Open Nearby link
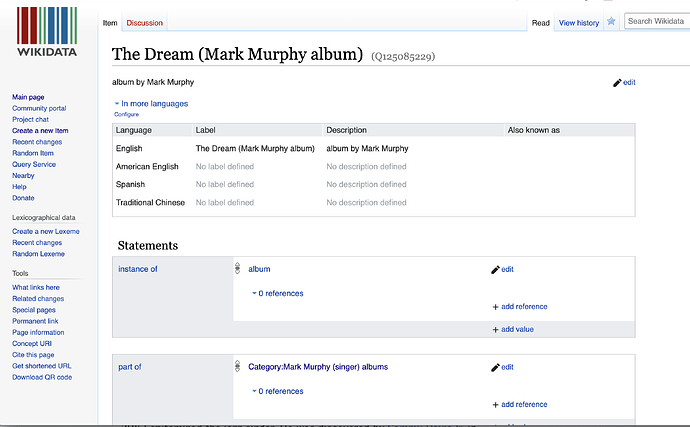Screen dimensions: 690x427 click(23, 175)
